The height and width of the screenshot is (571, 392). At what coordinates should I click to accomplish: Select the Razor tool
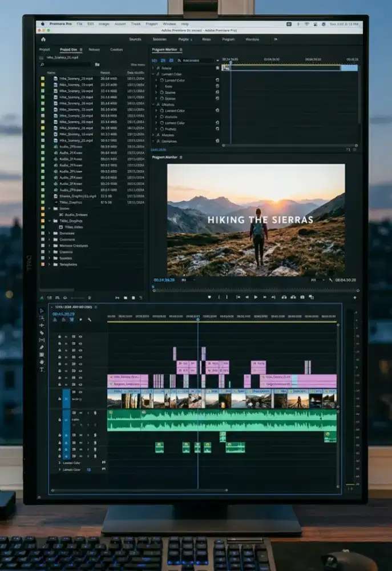coord(42,332)
